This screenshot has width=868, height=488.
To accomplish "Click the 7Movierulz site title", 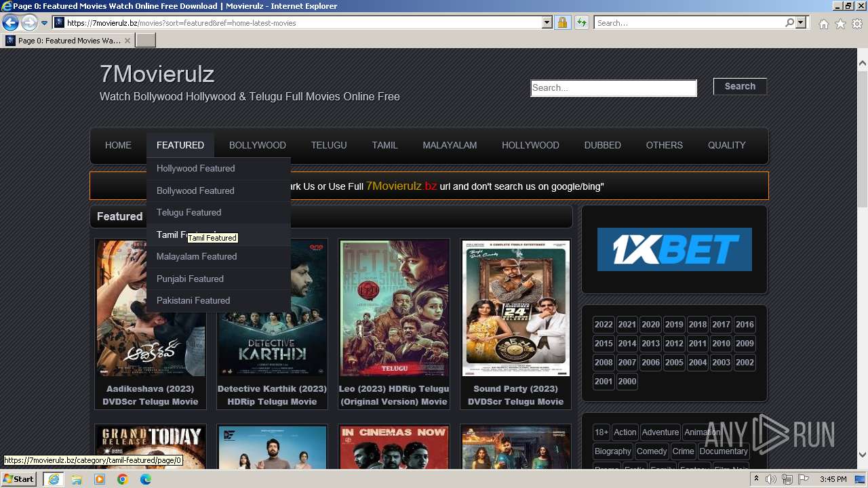I will pos(157,73).
